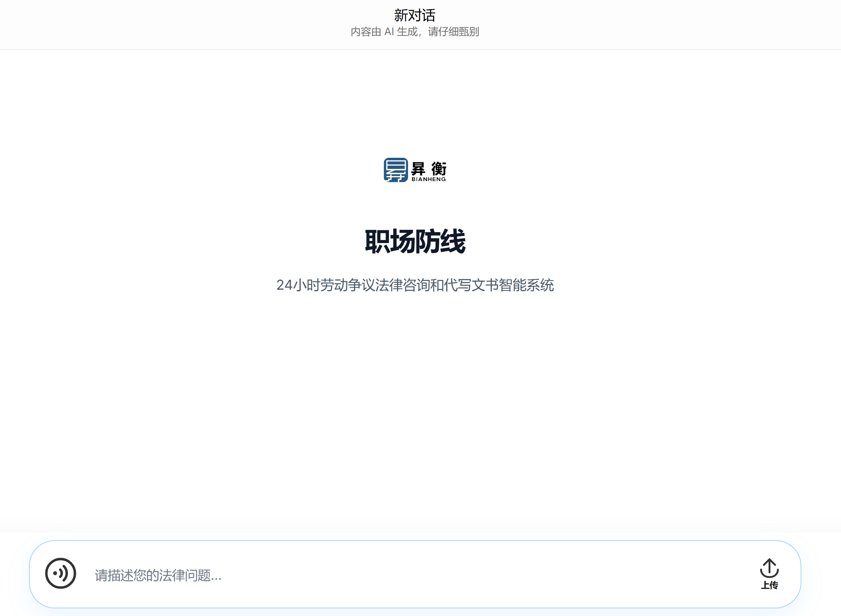
Task: Click the upload arrow icon
Action: [769, 568]
